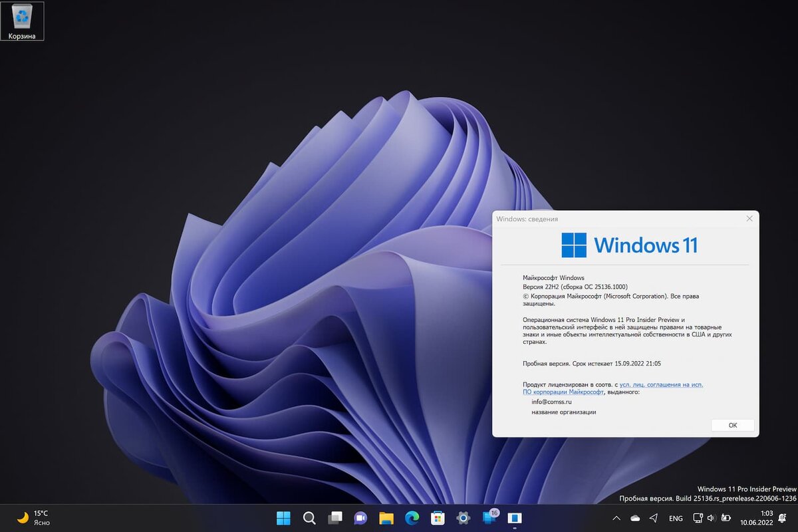Click the active winver taskbar icon
The image size is (798, 532).
point(515,518)
